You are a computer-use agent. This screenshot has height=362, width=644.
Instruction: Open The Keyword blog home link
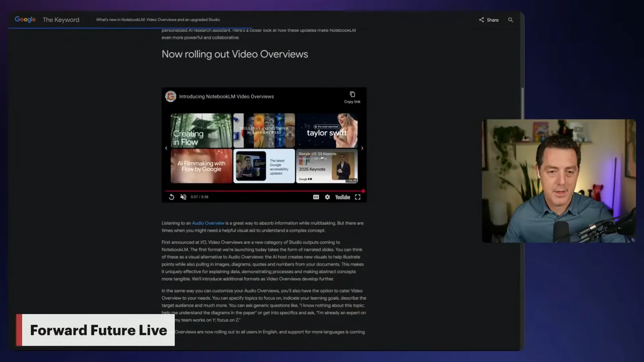point(61,20)
